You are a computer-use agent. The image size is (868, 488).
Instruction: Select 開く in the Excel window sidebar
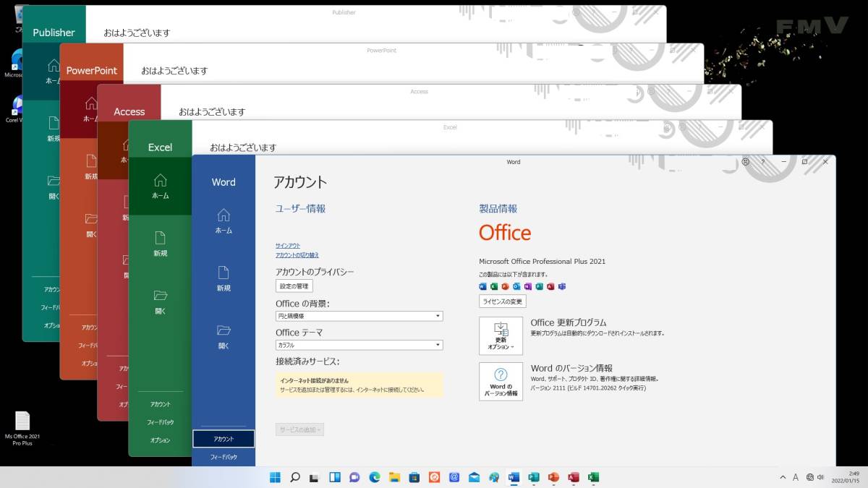161,301
